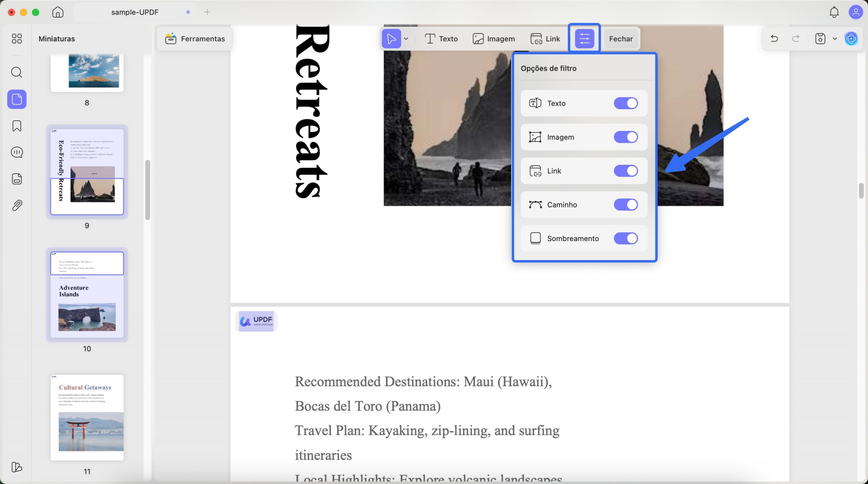The width and height of the screenshot is (868, 484).
Task: Click the Attachments paperclip icon
Action: (16, 205)
